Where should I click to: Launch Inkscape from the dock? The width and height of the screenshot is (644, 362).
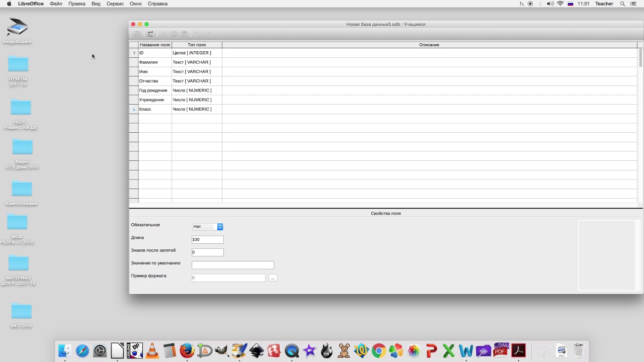click(x=257, y=350)
